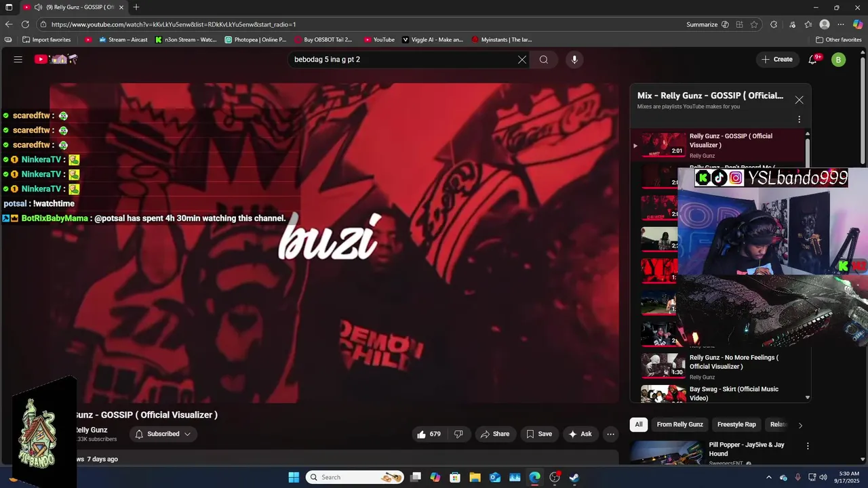Screen dimensions: 868x488
Task: Open the browser profile icon
Action: point(825,24)
